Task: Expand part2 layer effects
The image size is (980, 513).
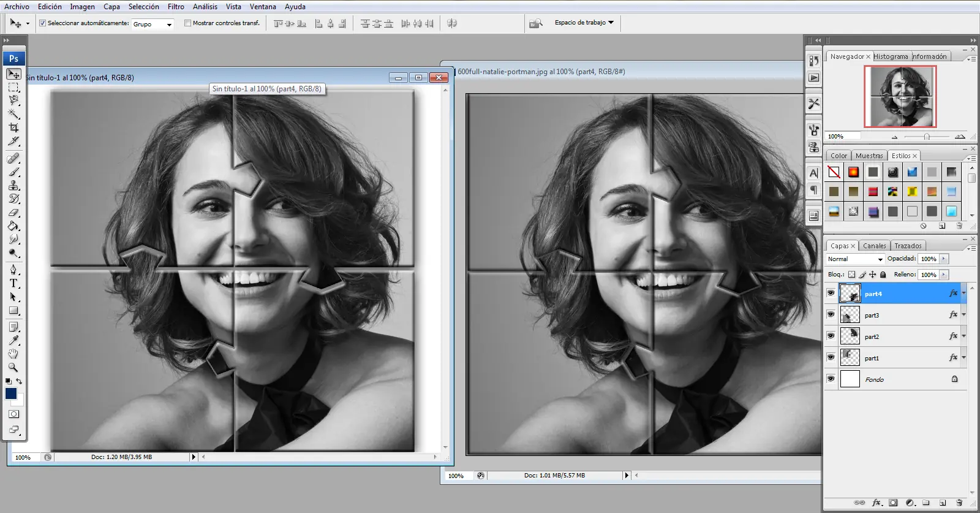Action: (963, 336)
